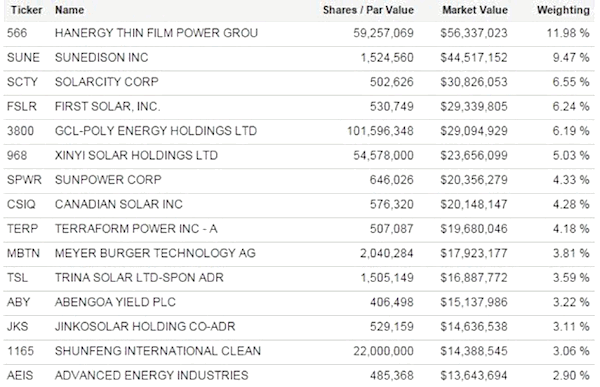Click ADVANCED ENERGY INDUSTRIES name
Screen dimensions: 600x387
pyautogui.click(x=152, y=376)
